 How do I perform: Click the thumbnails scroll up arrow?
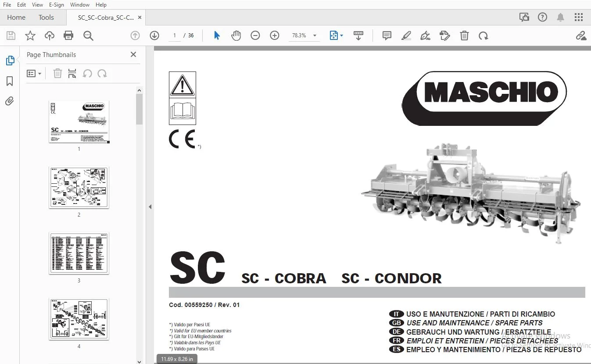pos(139,90)
